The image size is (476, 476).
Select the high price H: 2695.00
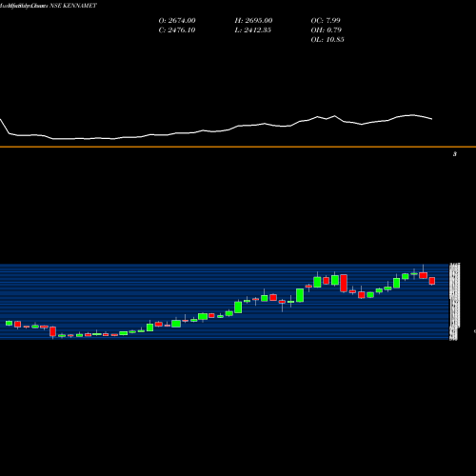253,21
